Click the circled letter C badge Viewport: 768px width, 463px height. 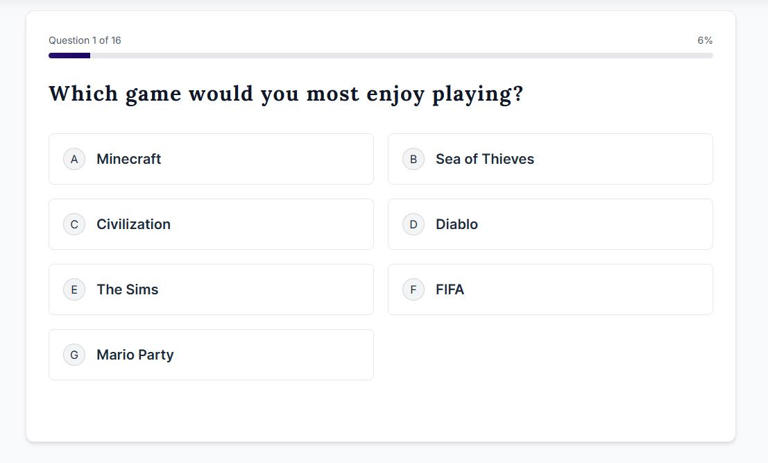tap(74, 224)
